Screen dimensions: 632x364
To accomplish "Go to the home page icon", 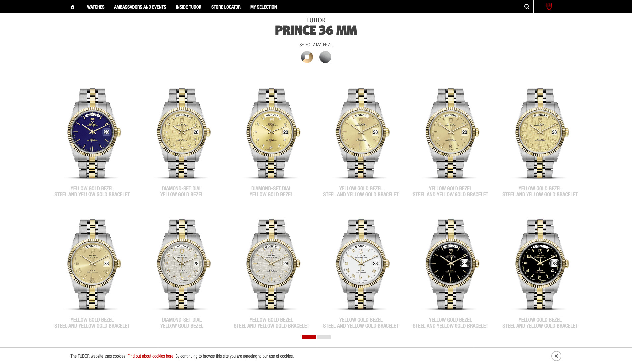I will click(73, 7).
